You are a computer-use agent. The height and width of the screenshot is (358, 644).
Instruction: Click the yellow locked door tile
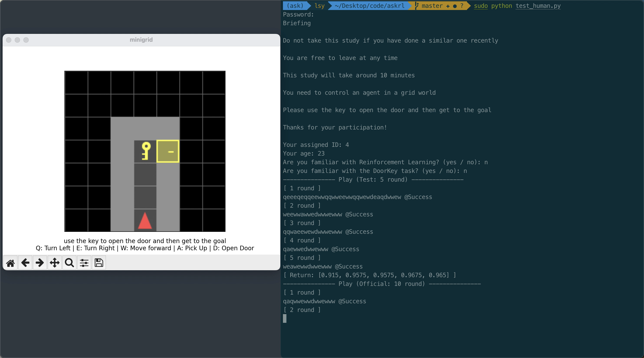168,151
